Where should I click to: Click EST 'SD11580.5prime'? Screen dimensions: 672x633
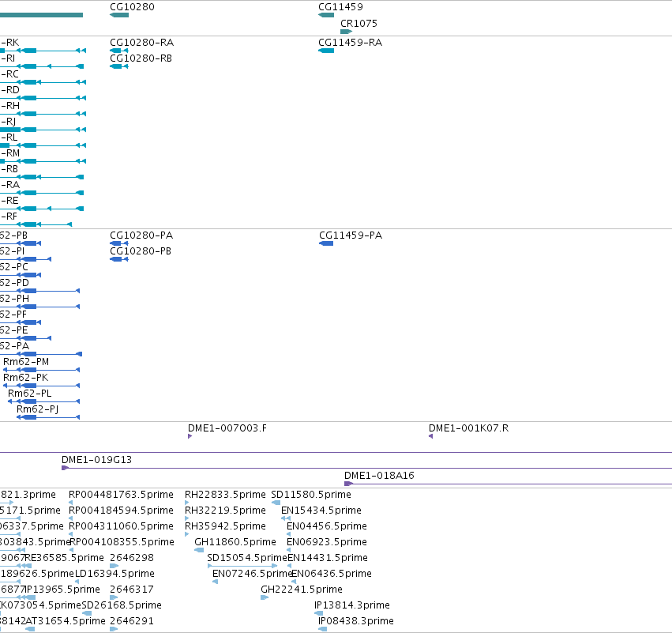(x=311, y=495)
